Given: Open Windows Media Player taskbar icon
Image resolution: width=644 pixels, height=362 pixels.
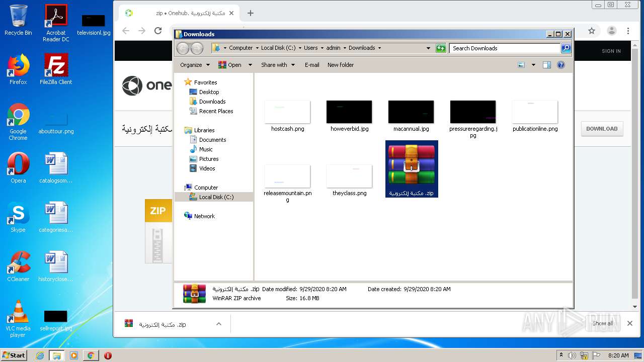Looking at the screenshot, I should tap(74, 355).
